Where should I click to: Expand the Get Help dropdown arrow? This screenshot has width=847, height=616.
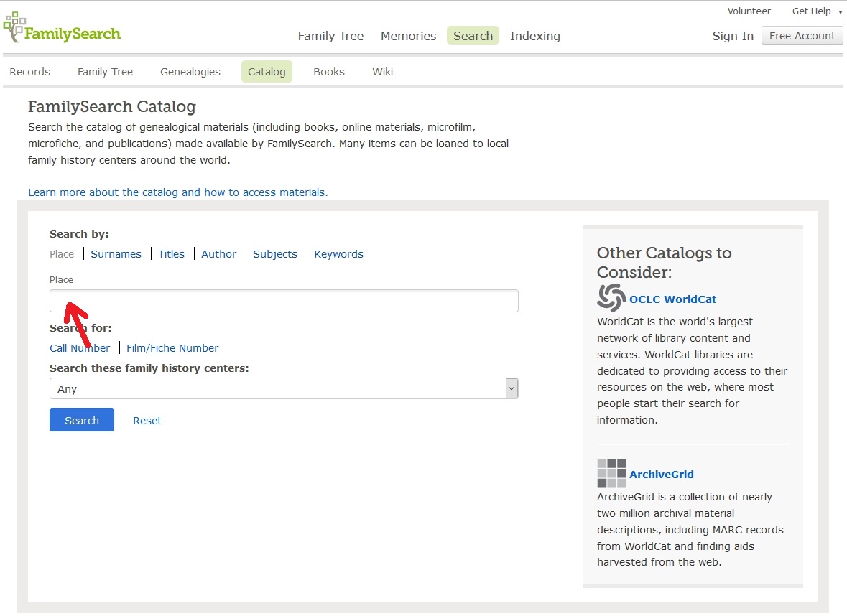click(x=840, y=12)
